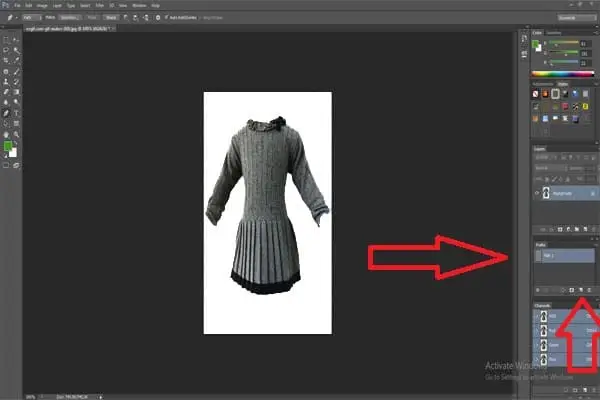Image resolution: width=600 pixels, height=400 pixels.
Task: Select the Zoom tool
Action: coord(16,135)
